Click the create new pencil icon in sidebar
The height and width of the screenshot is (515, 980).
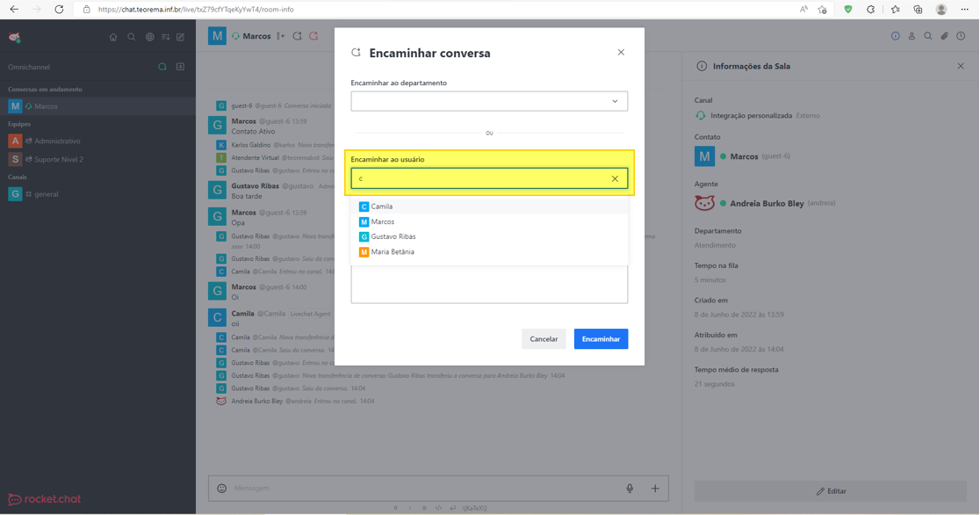coord(181,37)
